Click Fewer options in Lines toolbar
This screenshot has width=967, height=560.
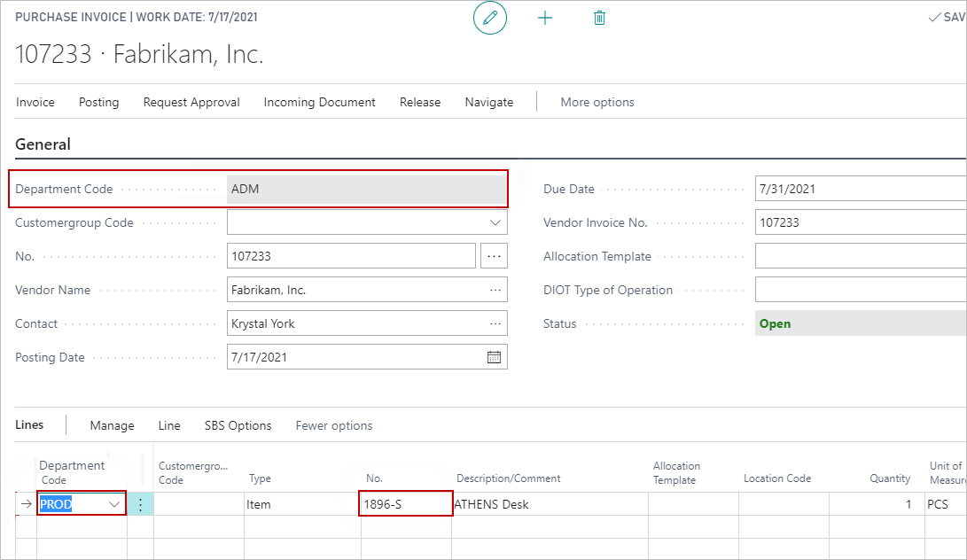[x=333, y=425]
